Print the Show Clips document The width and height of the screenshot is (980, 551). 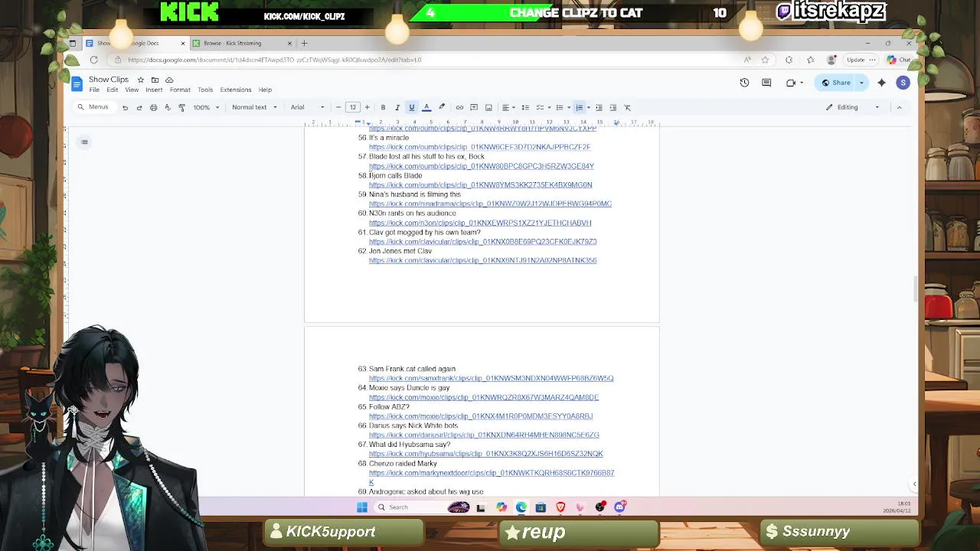(153, 107)
